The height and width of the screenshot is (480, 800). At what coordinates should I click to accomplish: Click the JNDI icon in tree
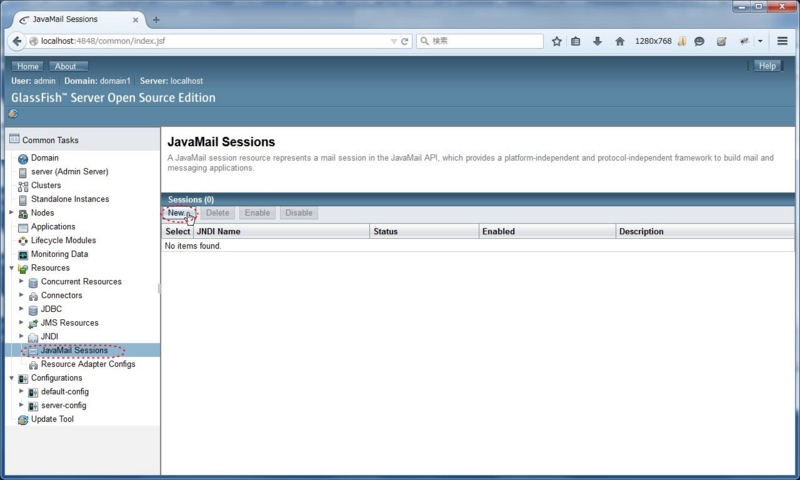point(33,337)
